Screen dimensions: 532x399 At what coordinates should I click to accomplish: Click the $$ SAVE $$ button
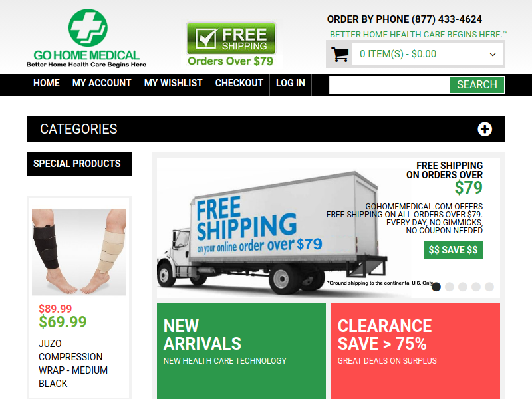[x=453, y=250]
